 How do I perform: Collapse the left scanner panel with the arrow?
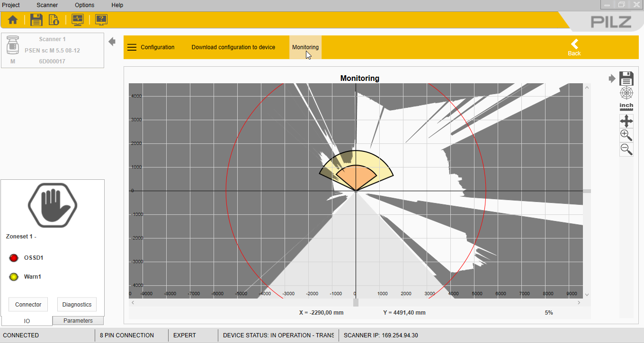[x=112, y=42]
